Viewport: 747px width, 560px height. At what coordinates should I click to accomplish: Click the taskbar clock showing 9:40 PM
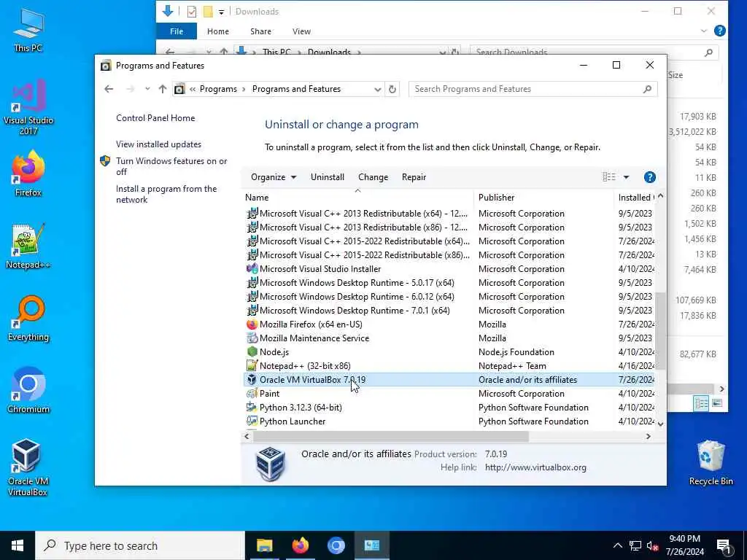tap(684, 545)
